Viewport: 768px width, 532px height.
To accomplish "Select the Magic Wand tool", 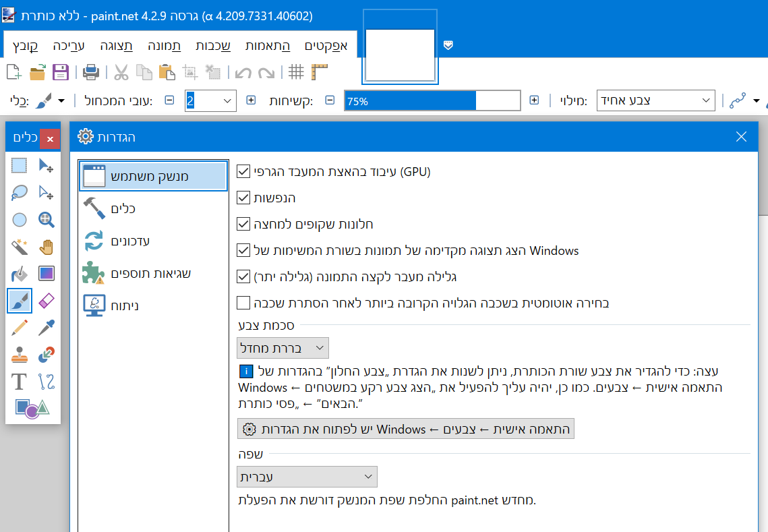I will [19, 246].
